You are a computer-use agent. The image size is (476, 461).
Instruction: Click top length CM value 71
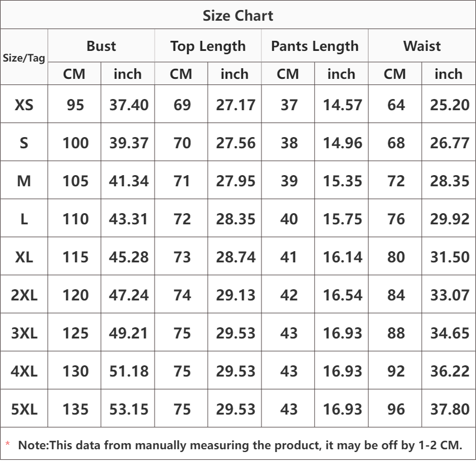tap(182, 181)
